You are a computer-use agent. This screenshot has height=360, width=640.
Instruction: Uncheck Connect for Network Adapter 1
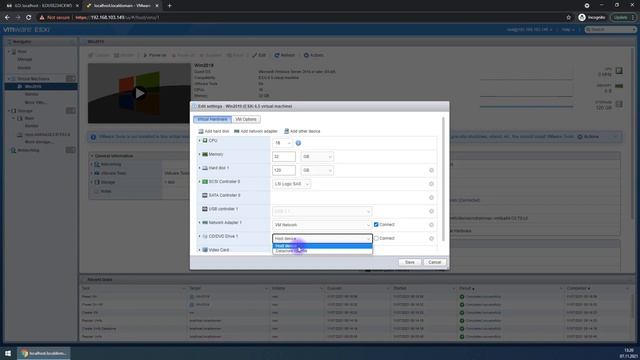(x=376, y=224)
